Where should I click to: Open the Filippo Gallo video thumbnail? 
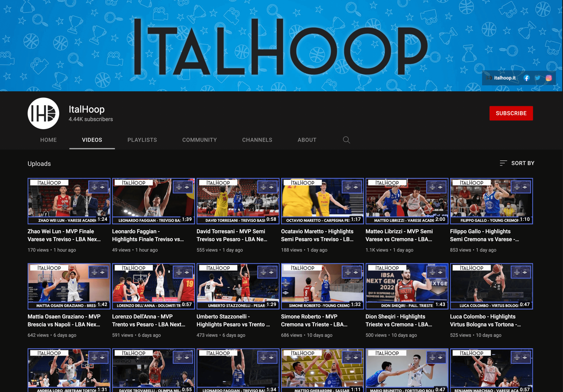click(491, 201)
